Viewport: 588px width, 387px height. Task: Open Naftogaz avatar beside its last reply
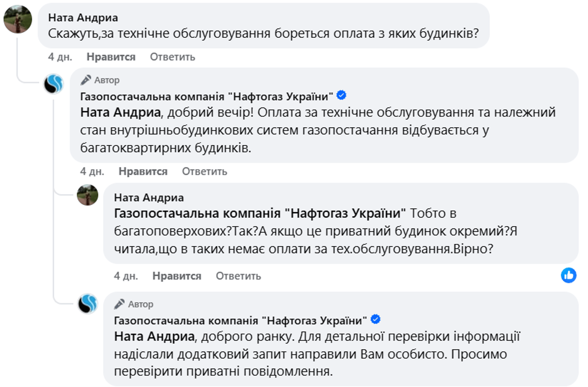[88, 303]
